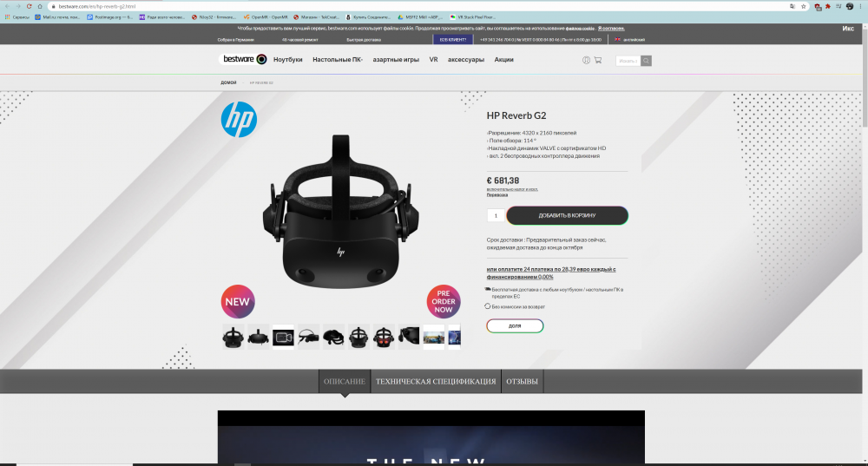
Task: Click the ДОЛЯ share button
Action: [515, 326]
